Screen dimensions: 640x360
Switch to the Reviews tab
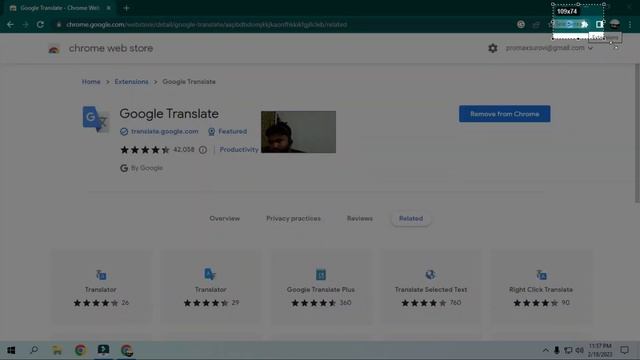(x=360, y=218)
